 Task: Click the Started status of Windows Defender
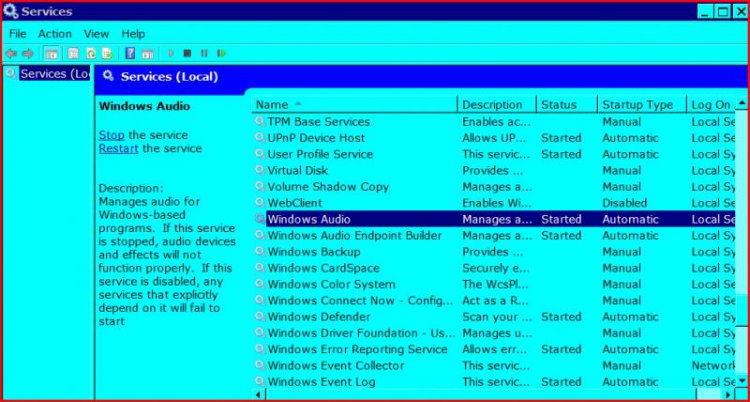pos(561,317)
